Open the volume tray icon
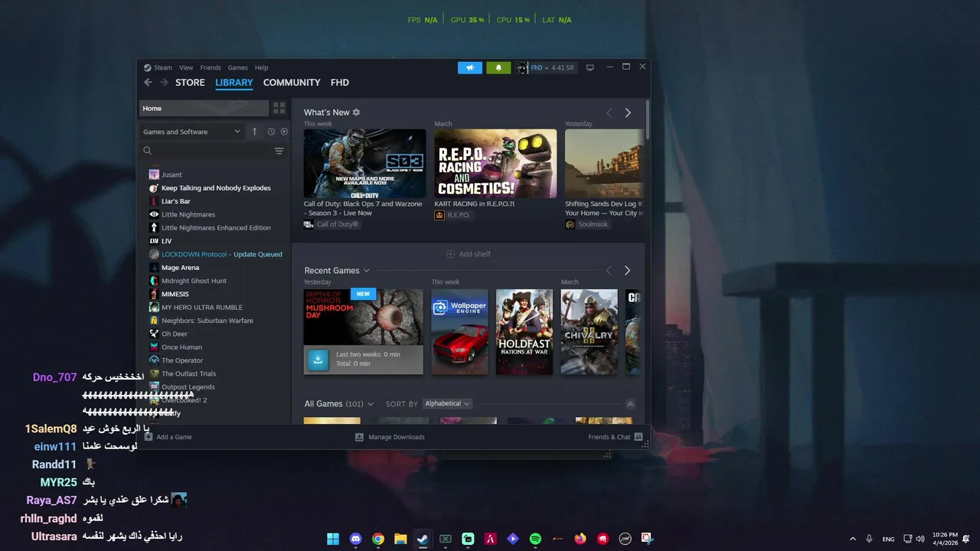The width and height of the screenshot is (980, 551). (x=920, y=539)
